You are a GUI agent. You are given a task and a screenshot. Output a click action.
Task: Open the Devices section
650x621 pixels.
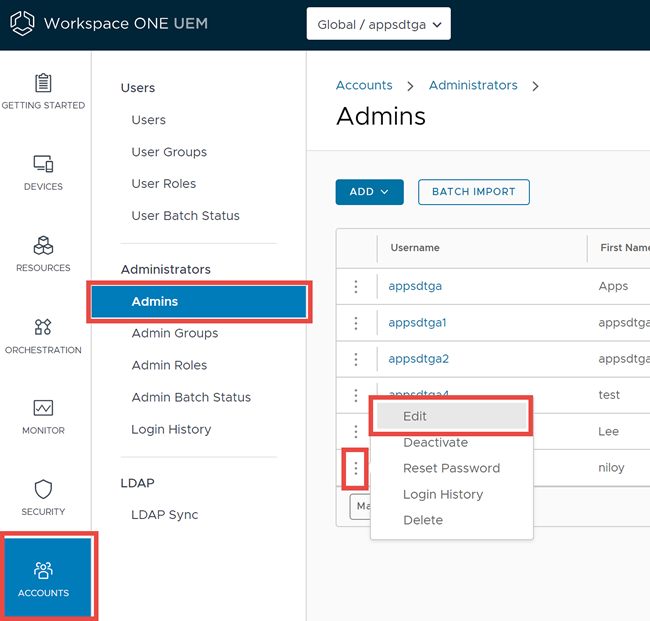pyautogui.click(x=43, y=173)
